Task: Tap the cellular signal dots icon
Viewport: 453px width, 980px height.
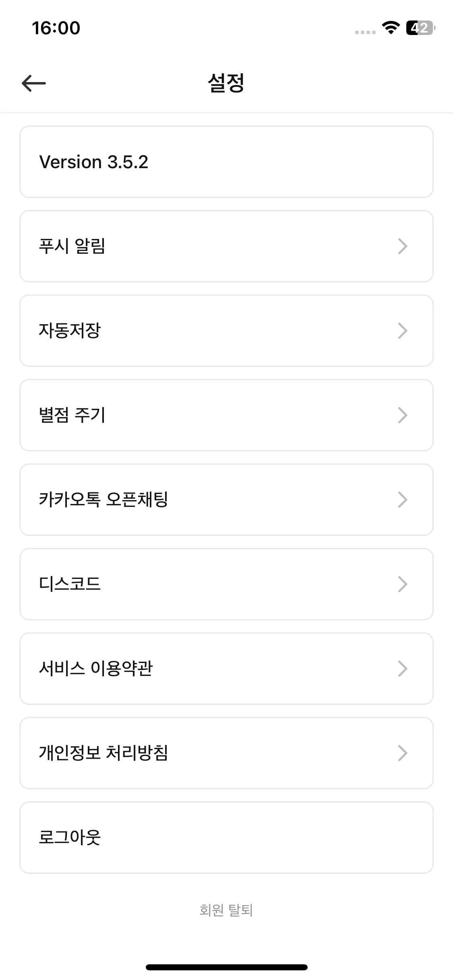Action: point(365,32)
